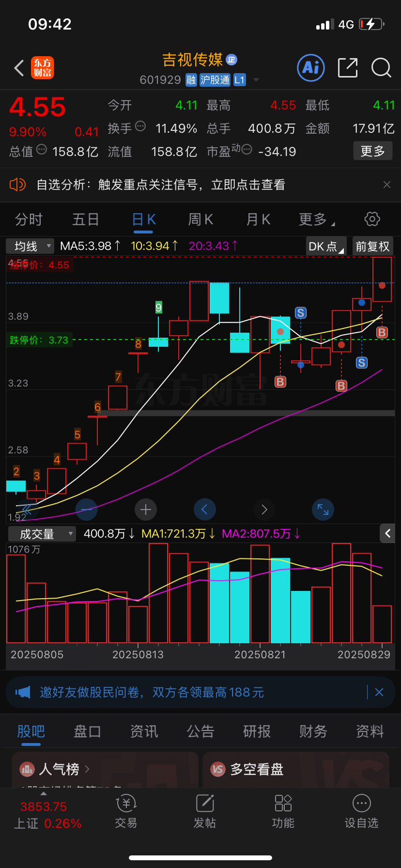Screen dimensions: 401x868
Task: Collapse side panel with left chevron
Action: pos(387,533)
